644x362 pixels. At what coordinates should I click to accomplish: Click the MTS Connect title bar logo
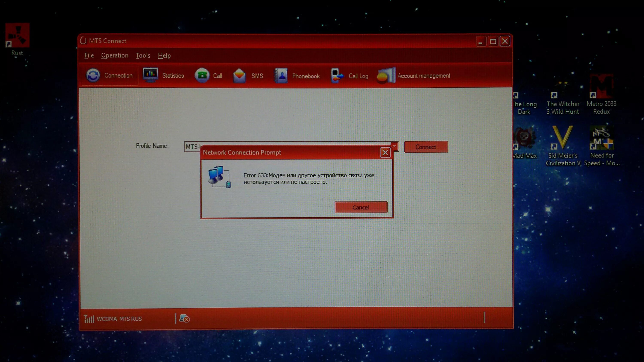pos(83,41)
